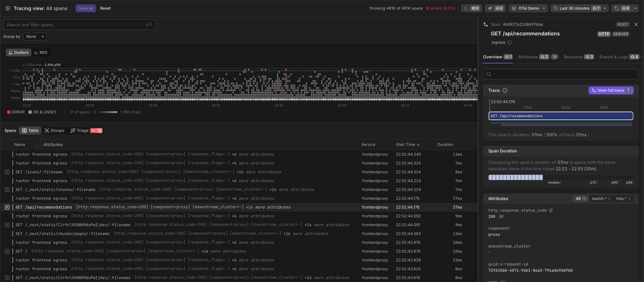Click the info icon next to ingress
The width and height of the screenshot is (644, 282).
[x=509, y=43]
